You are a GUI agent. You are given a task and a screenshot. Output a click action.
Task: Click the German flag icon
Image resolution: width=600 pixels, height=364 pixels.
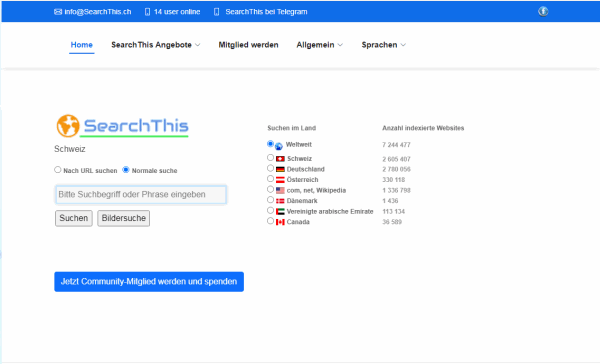pyautogui.click(x=280, y=169)
